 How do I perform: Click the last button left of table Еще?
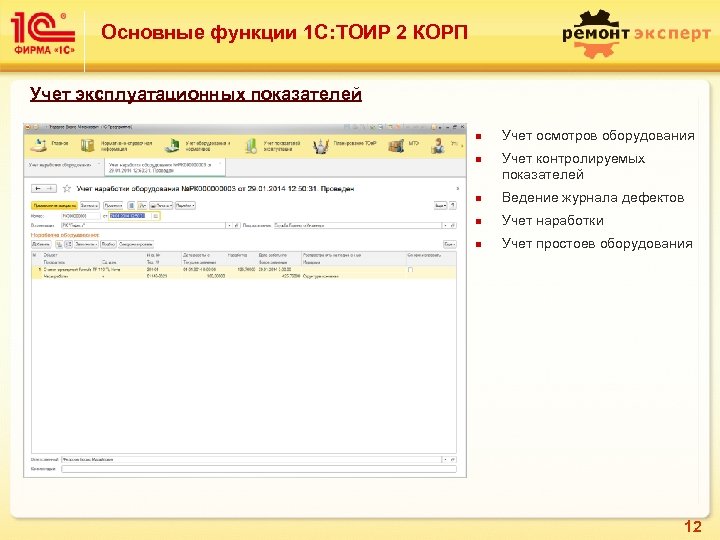136,244
